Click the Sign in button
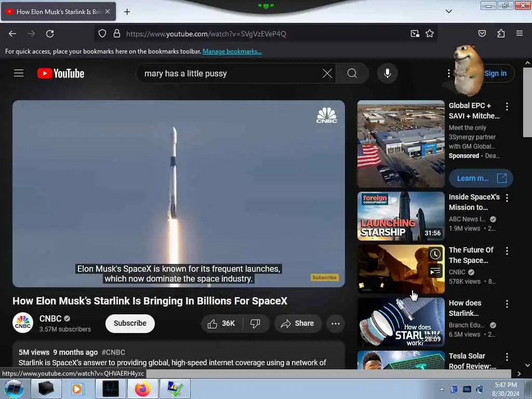Viewport: 532px width, 399px height. tap(495, 73)
